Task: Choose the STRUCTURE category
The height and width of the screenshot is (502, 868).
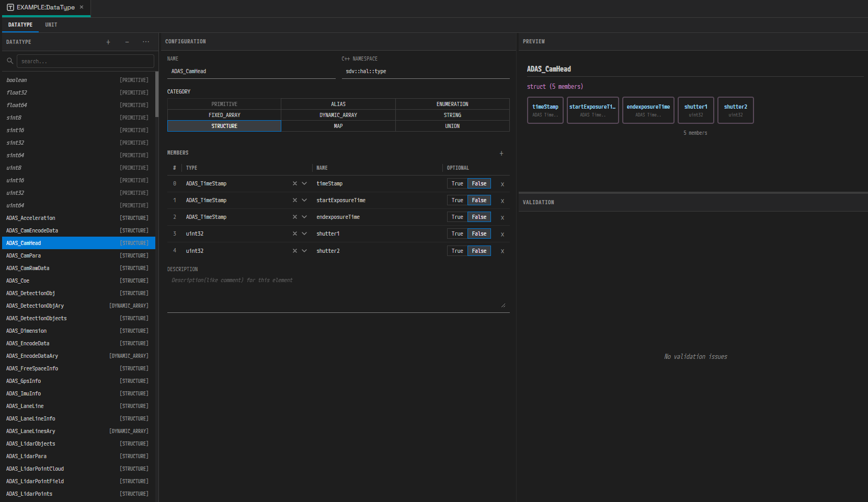Action: tap(224, 126)
